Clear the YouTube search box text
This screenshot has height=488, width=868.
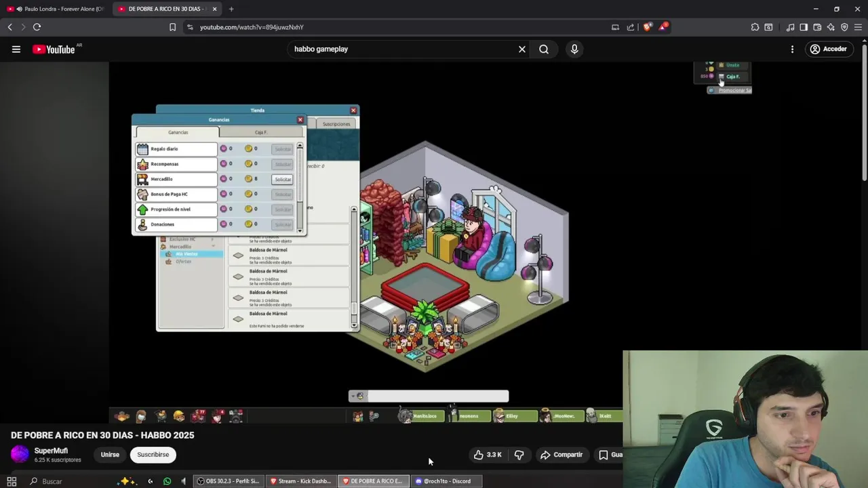[522, 49]
